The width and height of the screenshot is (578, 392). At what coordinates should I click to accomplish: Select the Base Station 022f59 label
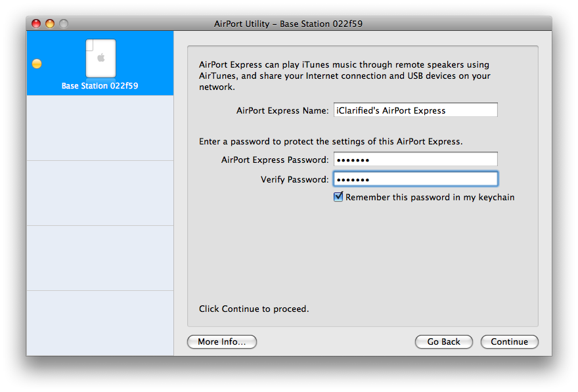pyautogui.click(x=100, y=86)
